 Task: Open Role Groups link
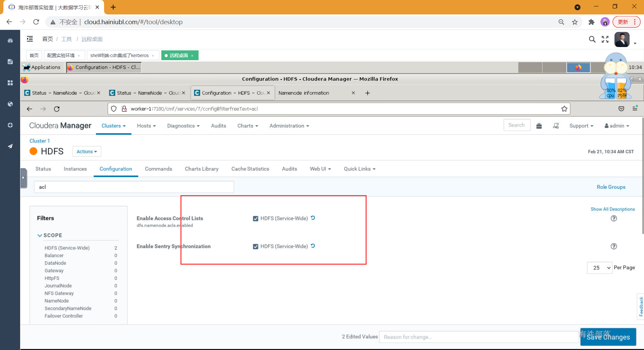point(611,187)
